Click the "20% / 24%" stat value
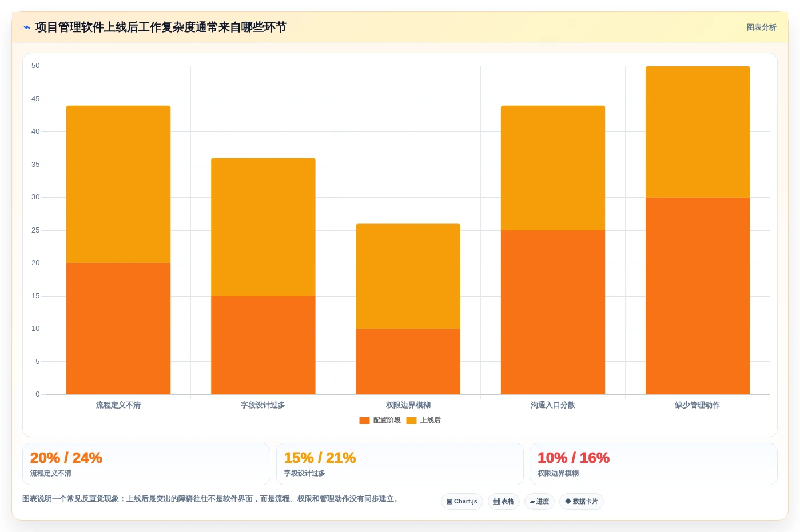The image size is (800, 532). (x=66, y=458)
